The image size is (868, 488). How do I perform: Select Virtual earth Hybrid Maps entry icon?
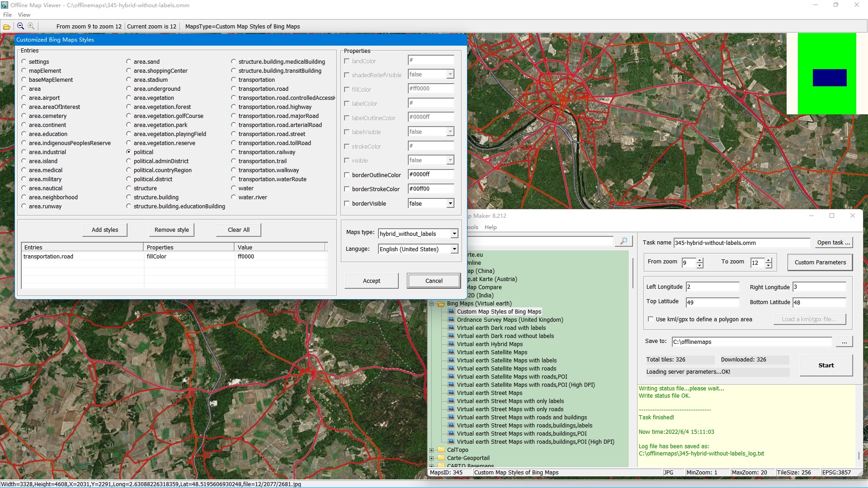point(451,344)
